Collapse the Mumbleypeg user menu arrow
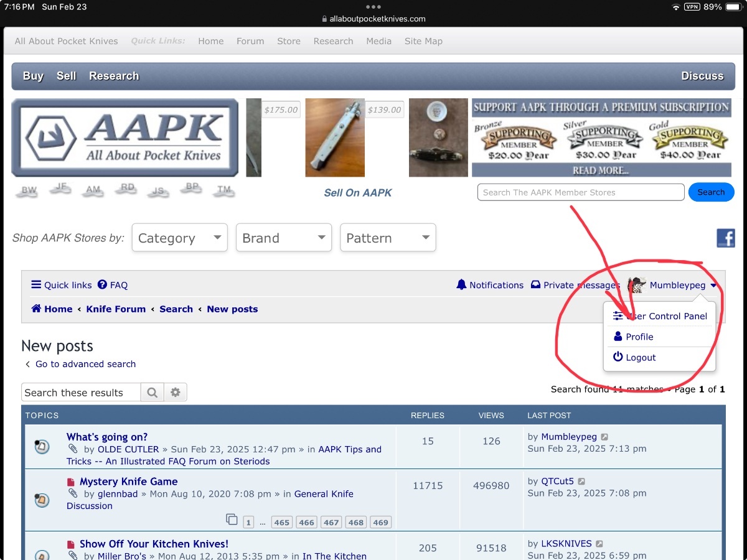747x560 pixels. 713,286
